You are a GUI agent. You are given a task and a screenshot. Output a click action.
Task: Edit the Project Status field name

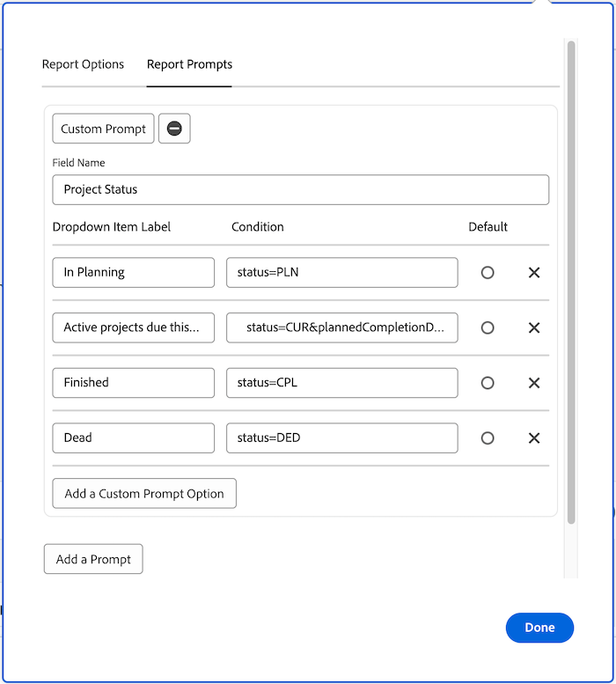(x=300, y=189)
